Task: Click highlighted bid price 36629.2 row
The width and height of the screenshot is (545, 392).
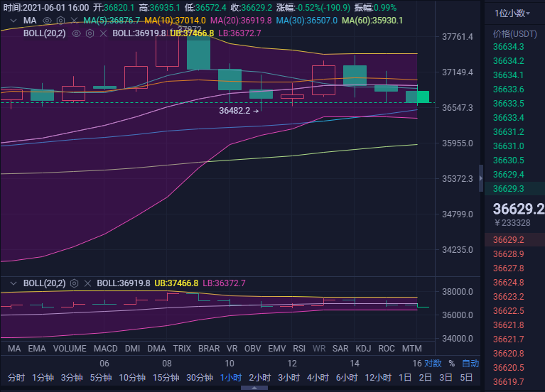Action: [514, 240]
